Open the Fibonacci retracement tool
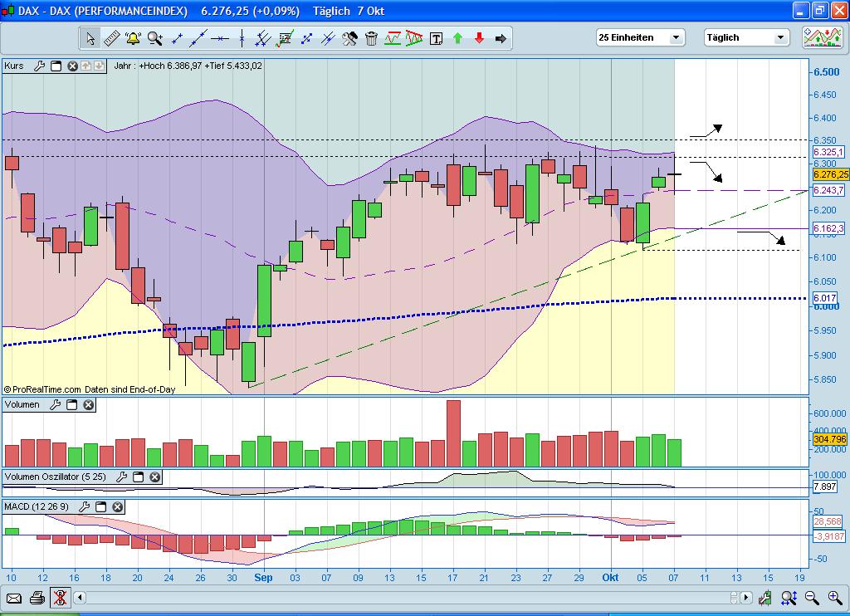 click(x=285, y=38)
